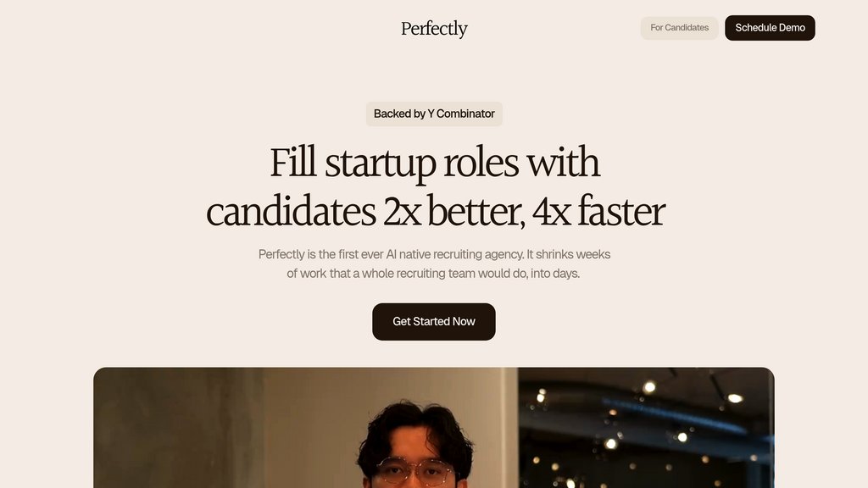The width and height of the screenshot is (868, 488).
Task: Click the "AI native recruiting agency" description text
Action: pos(448,254)
